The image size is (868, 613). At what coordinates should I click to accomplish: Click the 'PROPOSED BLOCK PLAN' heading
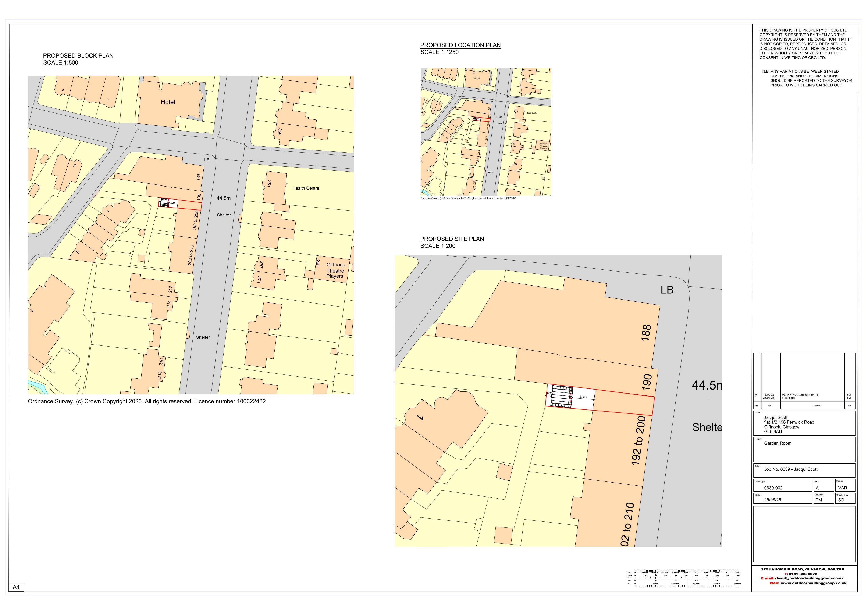pos(78,55)
